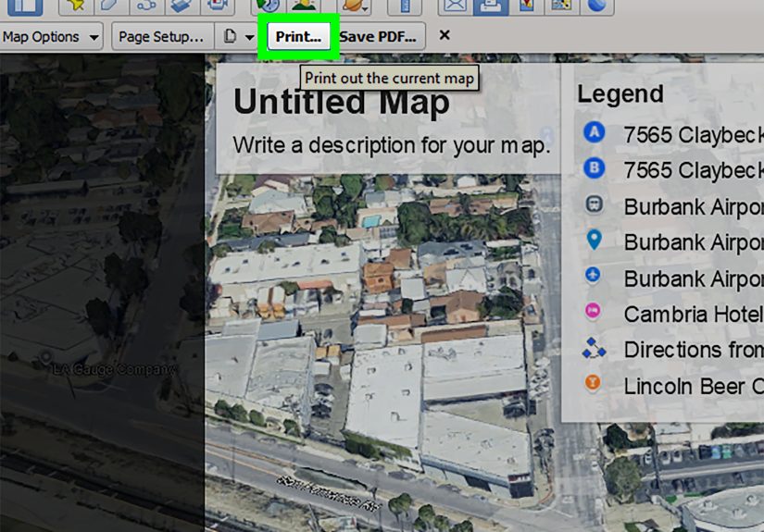Click the 'Directions from' legend entry
764x532 pixels.
point(694,350)
